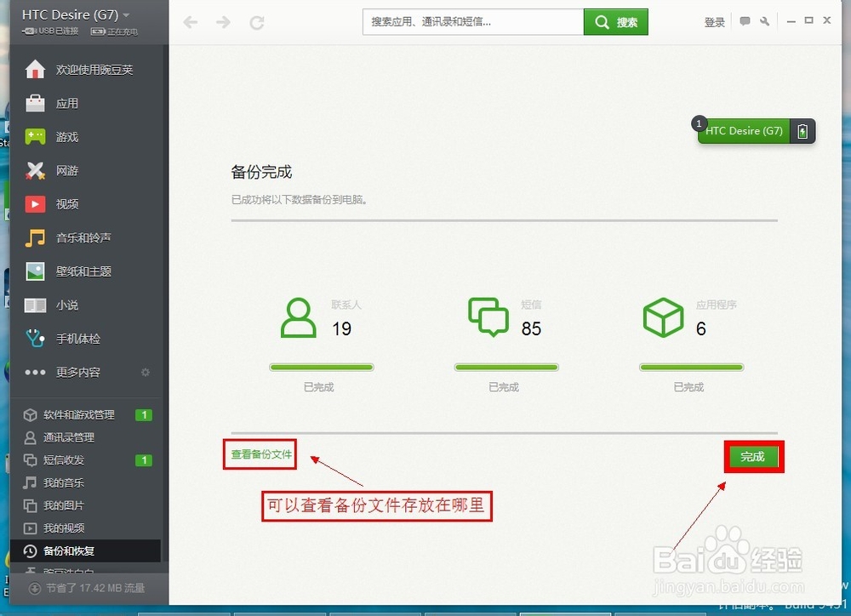Screen dimensions: 851x616
Task: Click the battery icon on HTC Desire badge
Action: tap(802, 131)
